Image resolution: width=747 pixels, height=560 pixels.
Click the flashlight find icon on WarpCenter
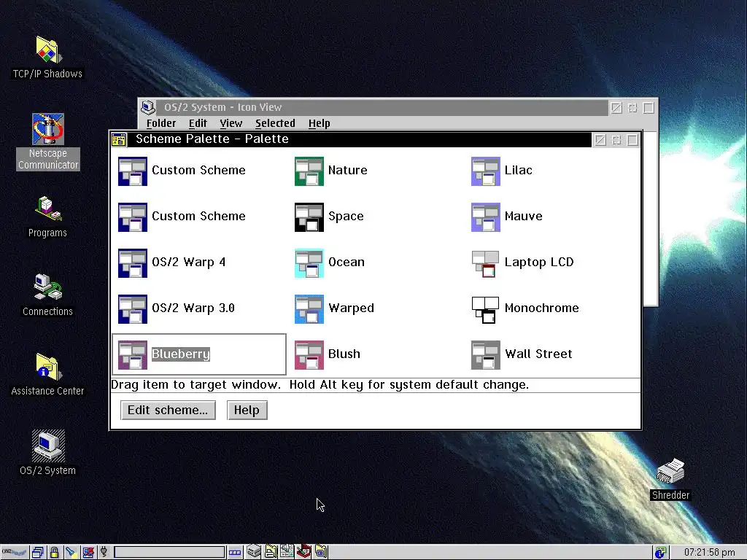pyautogui.click(x=71, y=553)
